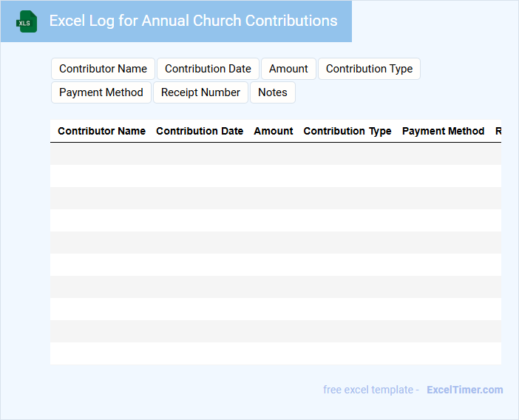This screenshot has width=519, height=420.
Task: Click Contribution Type column header
Action: click(347, 131)
